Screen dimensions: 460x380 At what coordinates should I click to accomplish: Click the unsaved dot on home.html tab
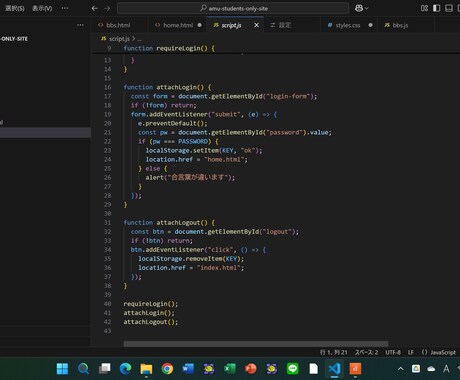199,25
